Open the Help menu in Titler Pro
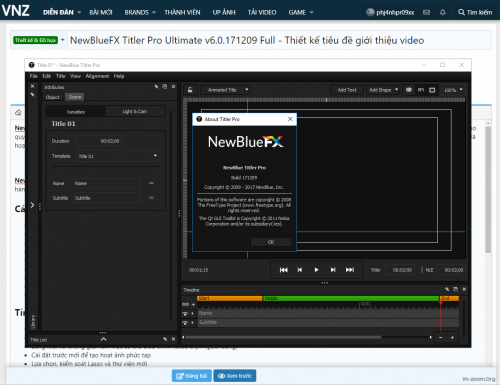 (119, 76)
